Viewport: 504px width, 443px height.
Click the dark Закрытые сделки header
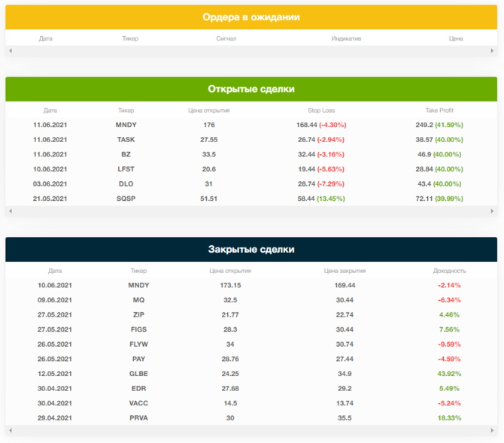pos(251,249)
